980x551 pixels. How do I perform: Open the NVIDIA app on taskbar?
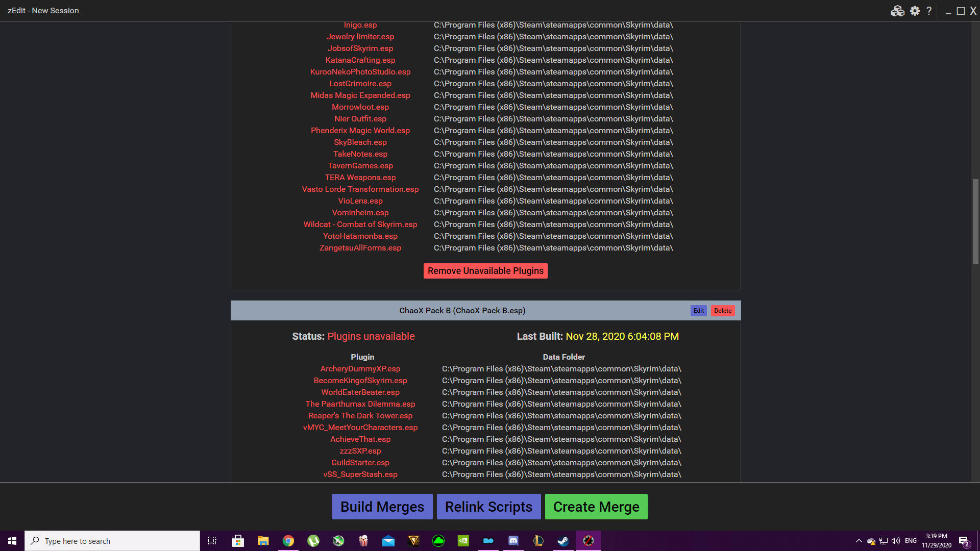(x=463, y=541)
